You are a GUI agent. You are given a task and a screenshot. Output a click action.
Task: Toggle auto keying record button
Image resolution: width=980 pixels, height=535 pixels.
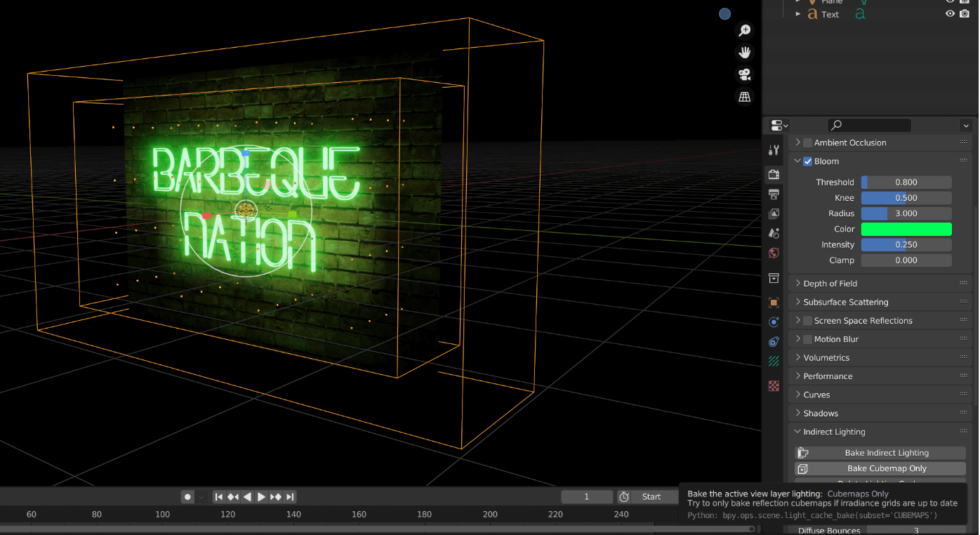tap(187, 497)
